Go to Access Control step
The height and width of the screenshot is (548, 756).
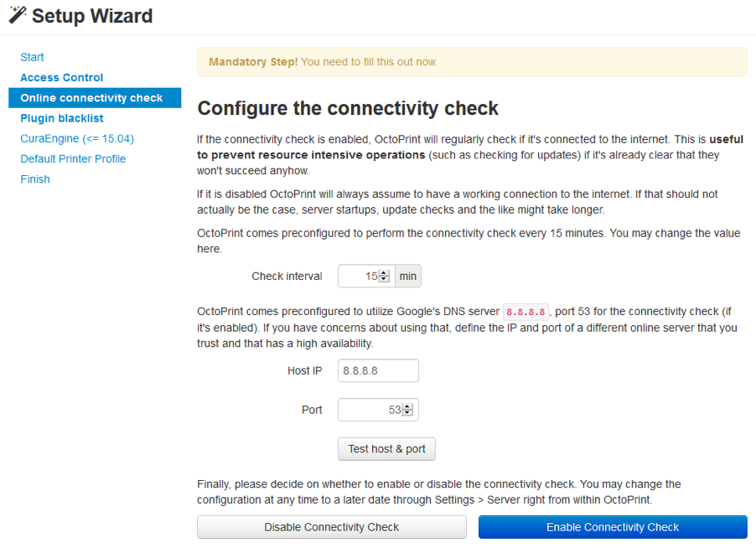click(x=62, y=78)
